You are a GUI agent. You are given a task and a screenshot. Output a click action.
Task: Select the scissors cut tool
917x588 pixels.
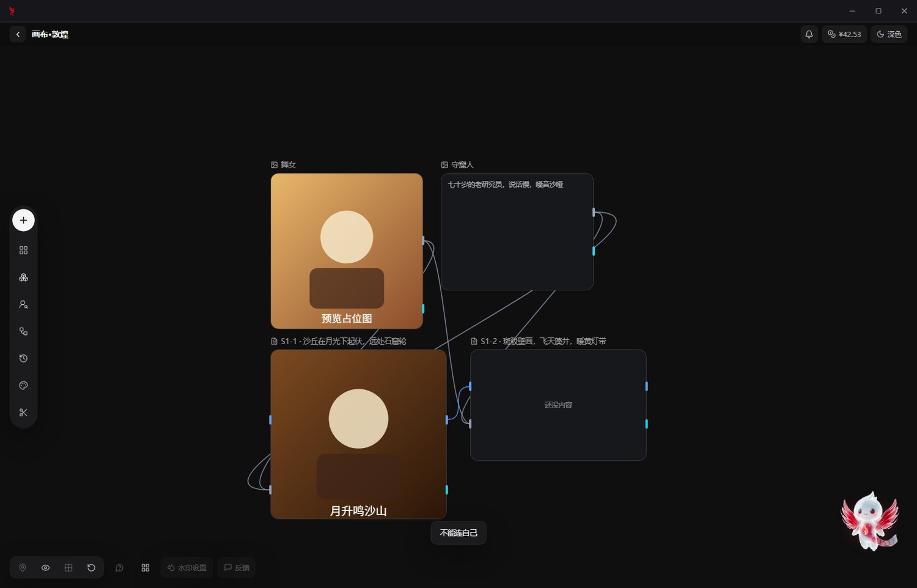coord(23,413)
